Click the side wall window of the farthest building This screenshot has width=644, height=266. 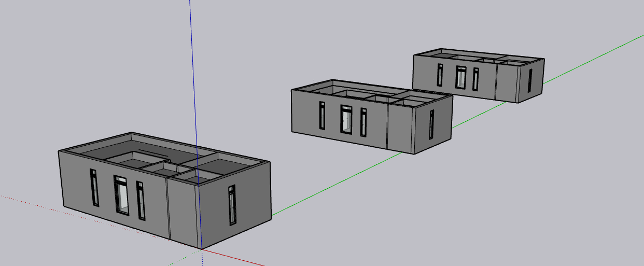point(530,80)
